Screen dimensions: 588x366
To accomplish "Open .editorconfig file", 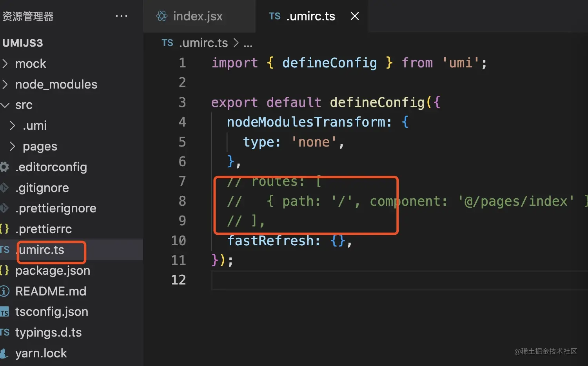I will click(51, 167).
